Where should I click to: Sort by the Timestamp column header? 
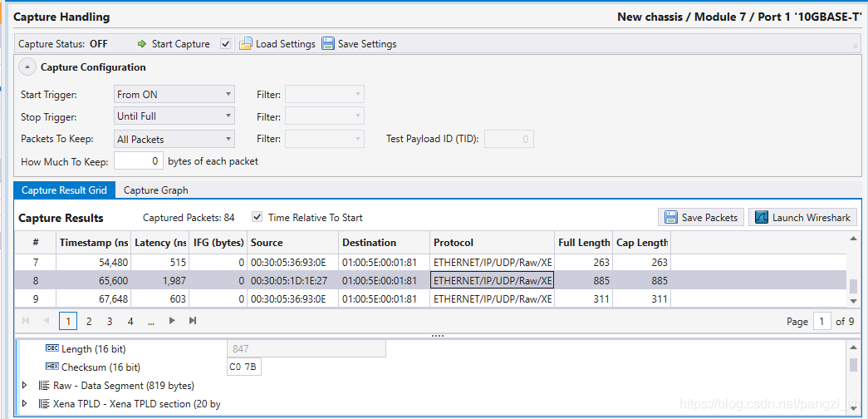pyautogui.click(x=94, y=242)
